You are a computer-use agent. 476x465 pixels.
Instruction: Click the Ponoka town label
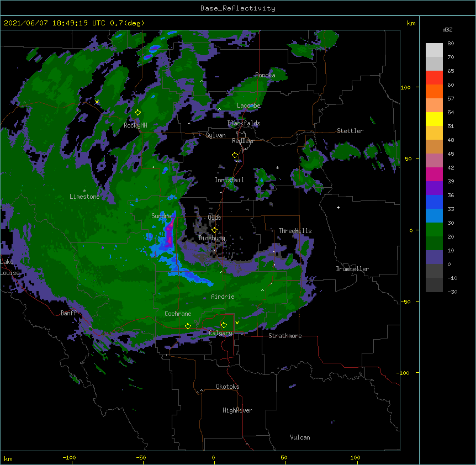coord(265,75)
